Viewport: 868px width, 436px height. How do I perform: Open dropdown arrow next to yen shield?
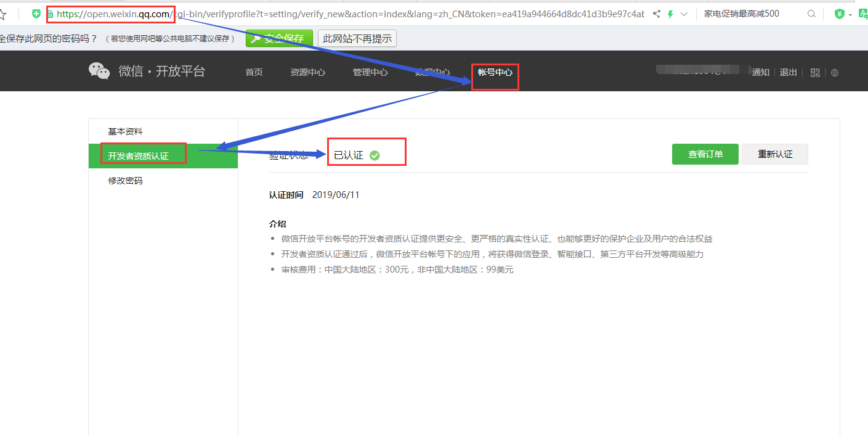pos(851,14)
